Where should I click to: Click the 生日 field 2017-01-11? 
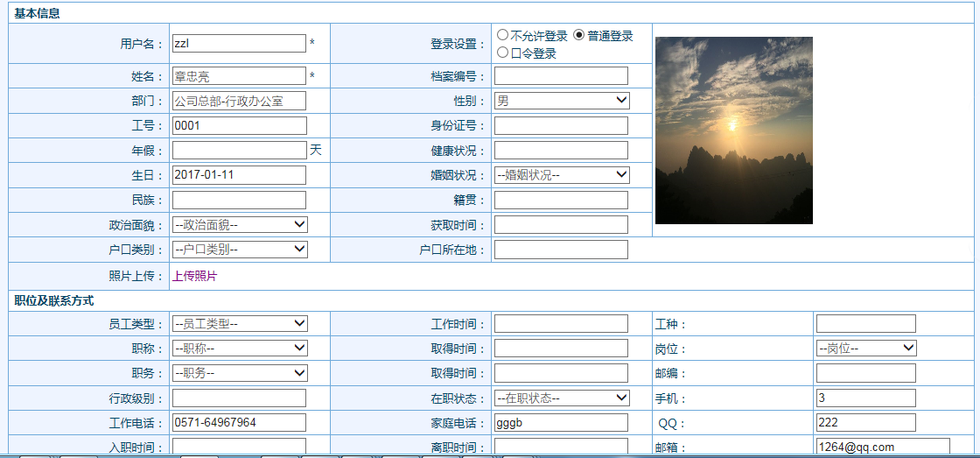[240, 174]
